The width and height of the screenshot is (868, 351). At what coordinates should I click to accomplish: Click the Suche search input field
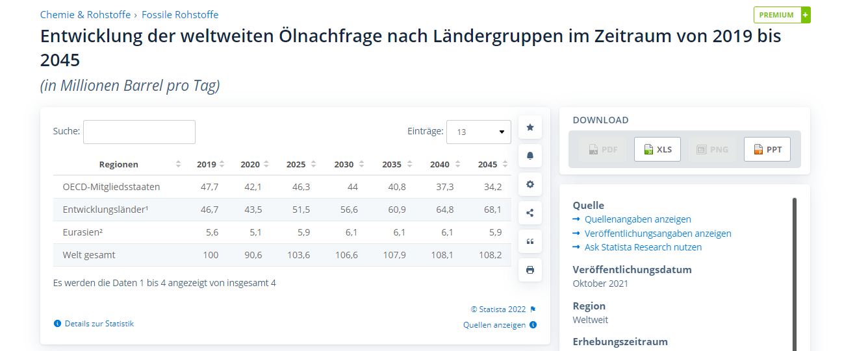(x=139, y=132)
